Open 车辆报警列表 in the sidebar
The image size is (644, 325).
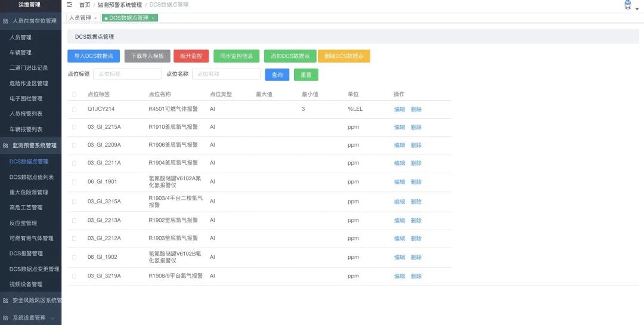(26, 129)
